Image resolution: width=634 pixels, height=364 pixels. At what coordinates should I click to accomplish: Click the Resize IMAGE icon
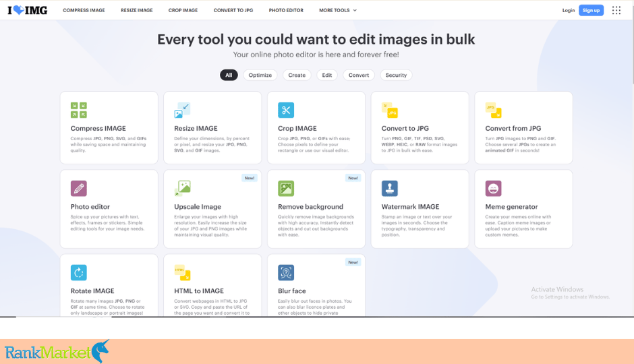[x=182, y=110]
